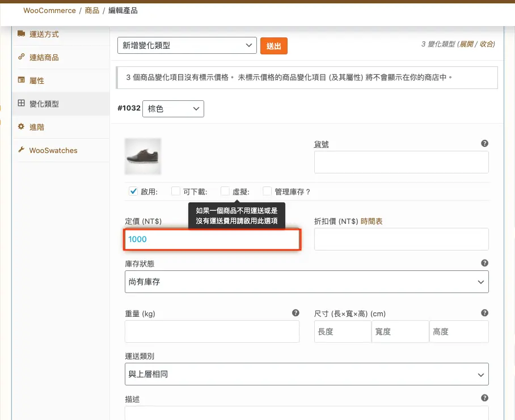
Task: Click the 寬度 dimension field
Action: click(x=400, y=332)
